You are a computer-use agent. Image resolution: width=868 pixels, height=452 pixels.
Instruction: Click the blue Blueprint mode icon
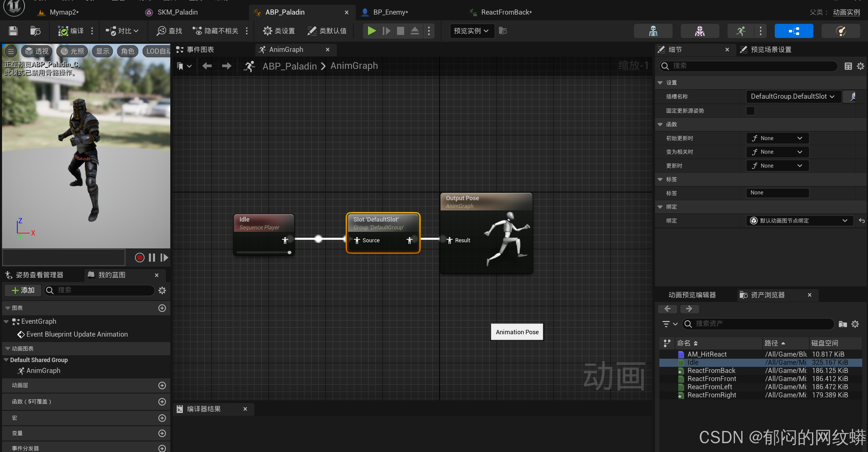793,31
